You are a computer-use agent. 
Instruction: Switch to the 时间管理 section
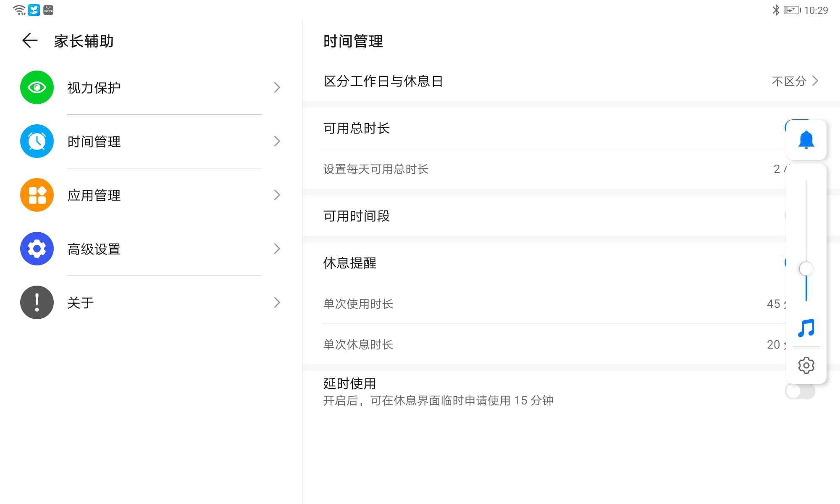(126, 141)
